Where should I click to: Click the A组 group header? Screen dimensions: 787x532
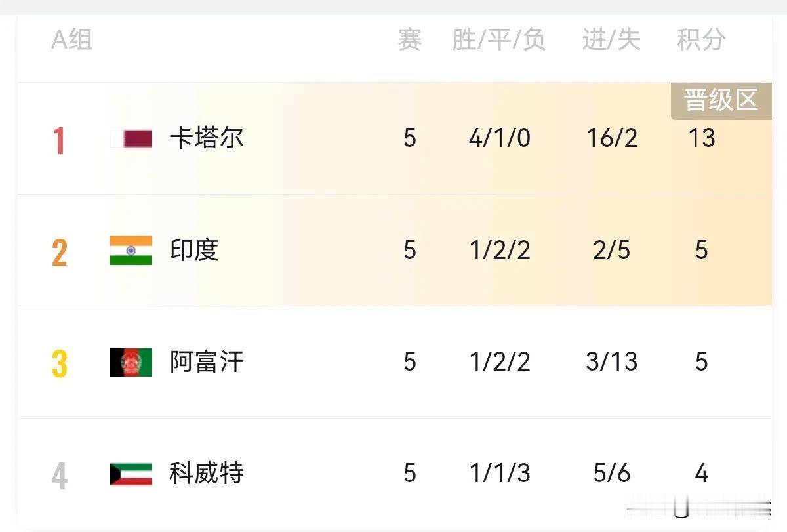click(x=71, y=40)
